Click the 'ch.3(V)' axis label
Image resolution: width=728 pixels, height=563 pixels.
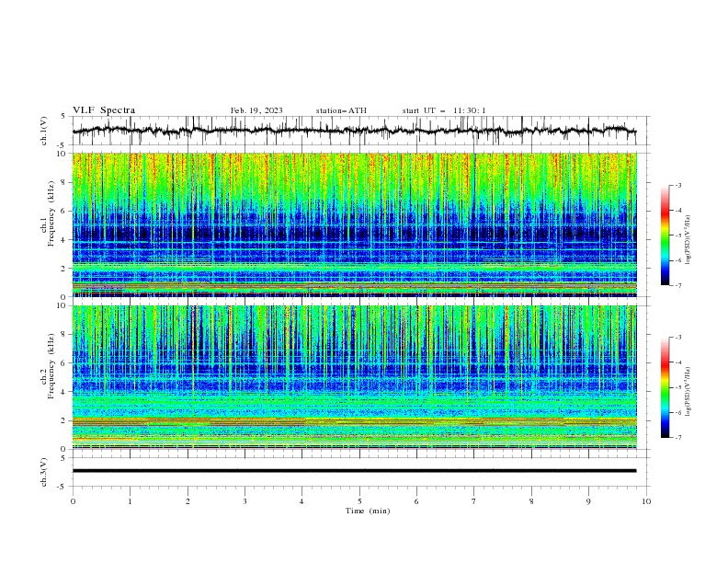[x=44, y=472]
